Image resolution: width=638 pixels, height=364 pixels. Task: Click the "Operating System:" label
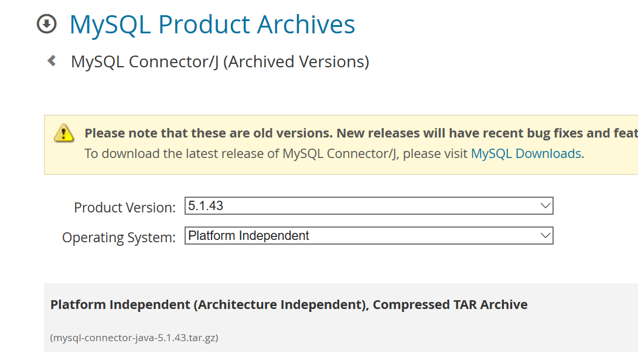[x=118, y=238]
